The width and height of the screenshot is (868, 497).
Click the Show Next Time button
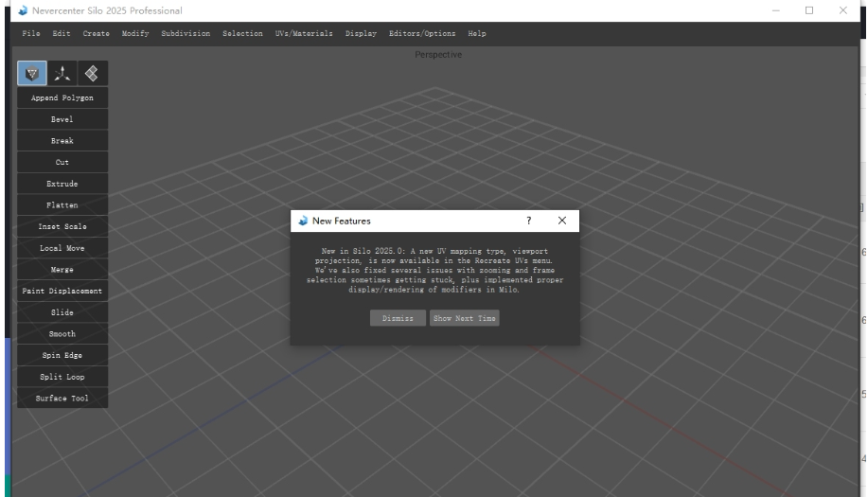tap(464, 318)
